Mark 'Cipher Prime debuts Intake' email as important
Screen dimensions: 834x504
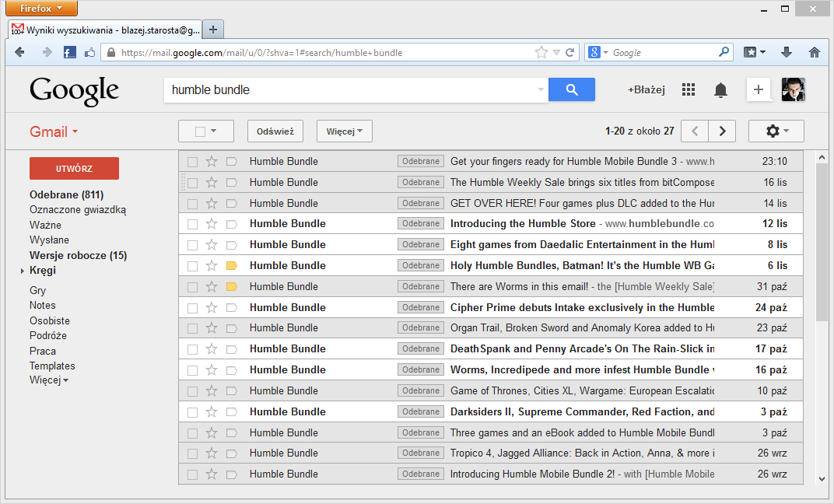click(231, 307)
